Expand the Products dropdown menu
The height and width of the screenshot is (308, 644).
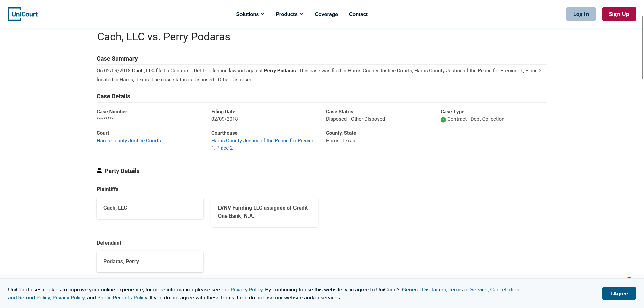pyautogui.click(x=289, y=14)
